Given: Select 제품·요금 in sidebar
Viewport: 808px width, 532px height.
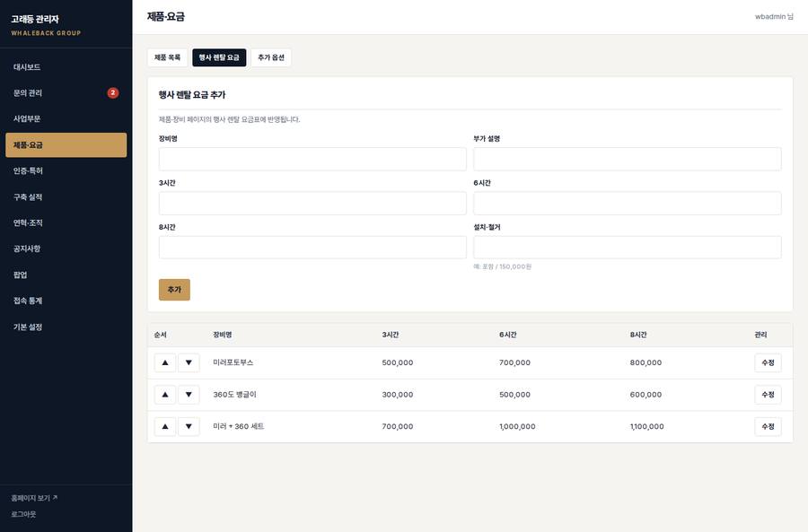Looking at the screenshot, I should [66, 145].
